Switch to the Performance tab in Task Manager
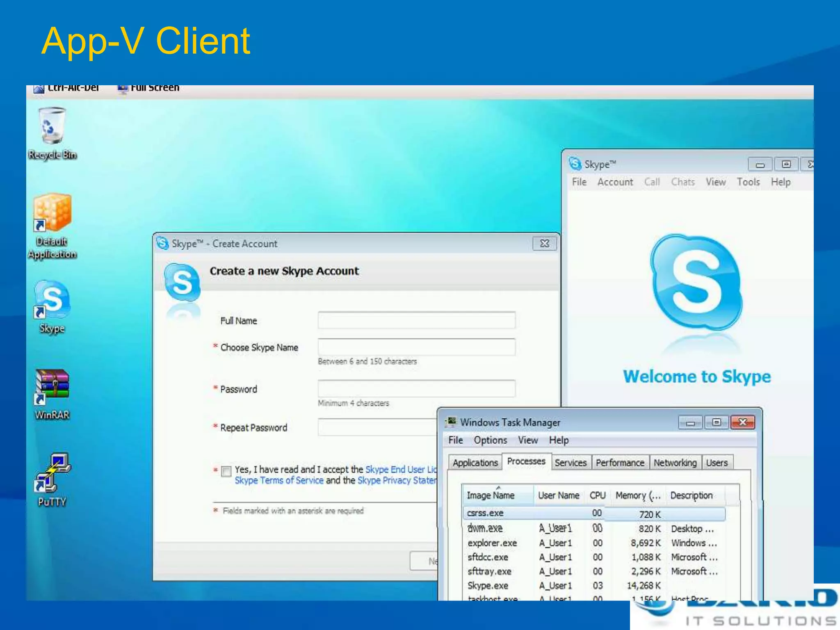The height and width of the screenshot is (630, 840). click(620, 463)
